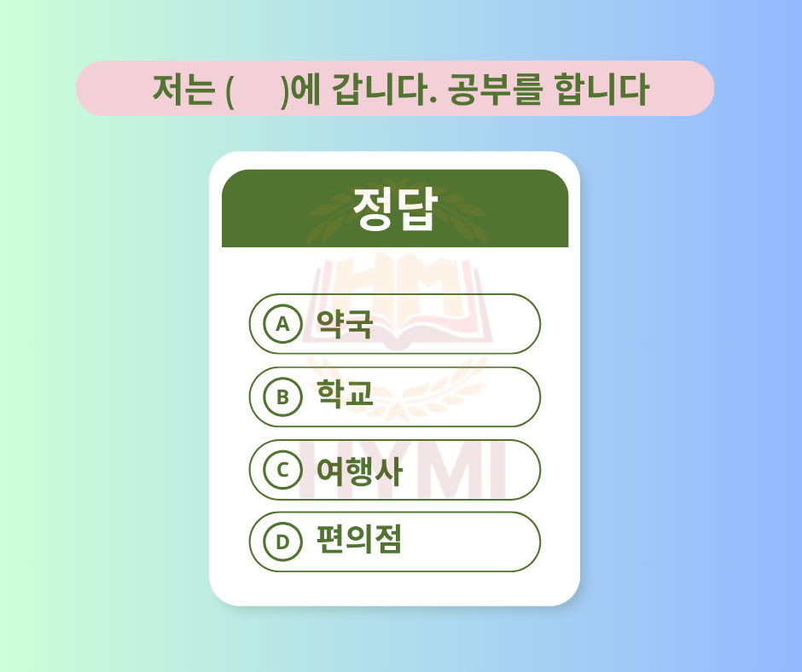The height and width of the screenshot is (672, 802).
Task: Click empty space inside option A pill
Action: coord(456,324)
